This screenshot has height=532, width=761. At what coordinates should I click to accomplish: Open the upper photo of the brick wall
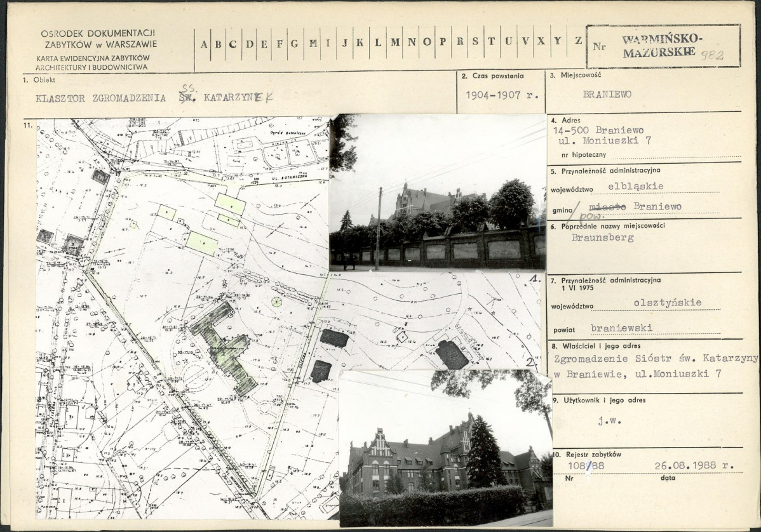pos(438,192)
